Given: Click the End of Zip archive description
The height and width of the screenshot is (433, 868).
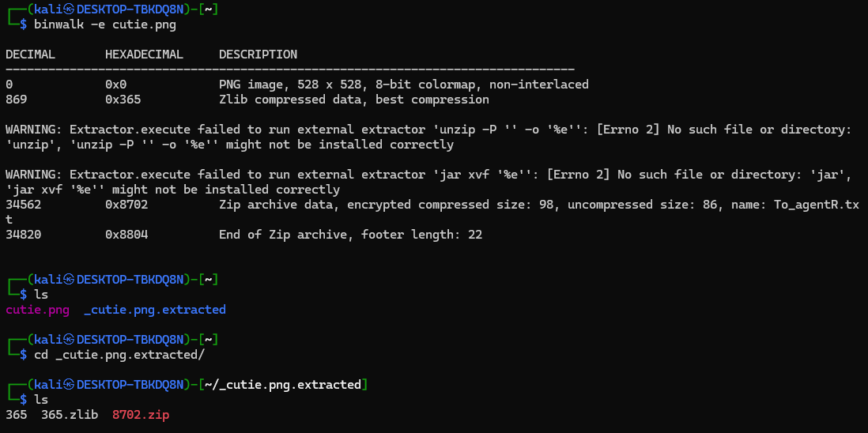Looking at the screenshot, I should (x=350, y=235).
